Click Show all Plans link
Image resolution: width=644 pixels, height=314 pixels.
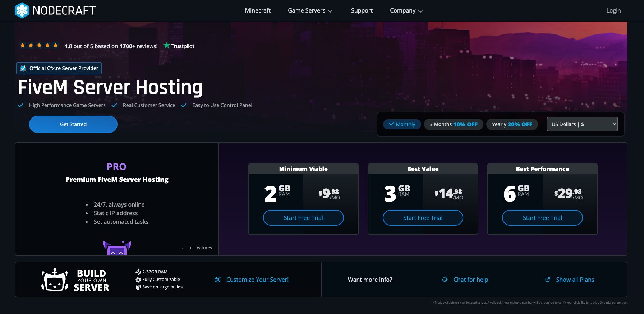pos(575,280)
